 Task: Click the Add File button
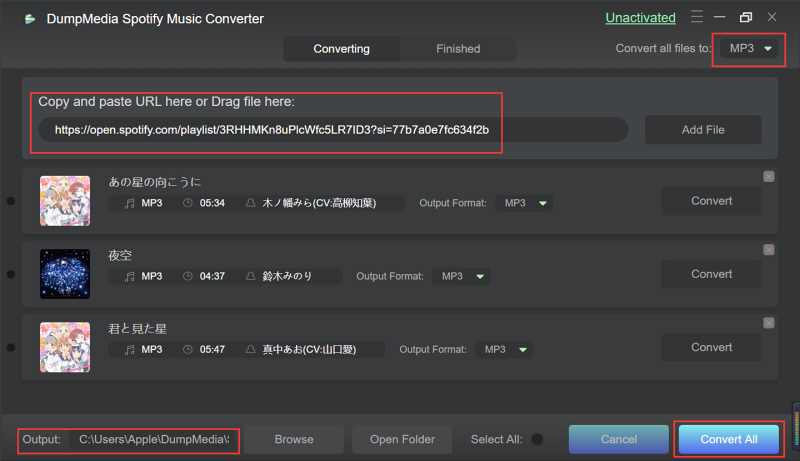point(703,130)
